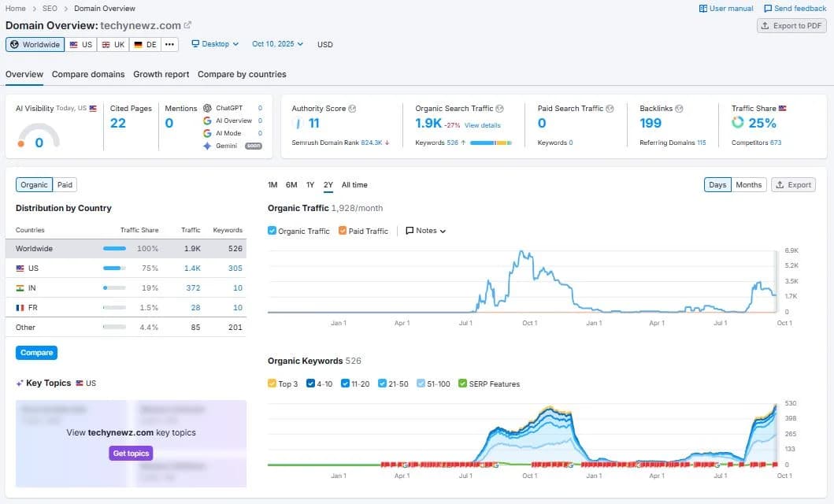Toggle the 4-10 keywords checkbox
The image size is (834, 504).
[x=310, y=384]
